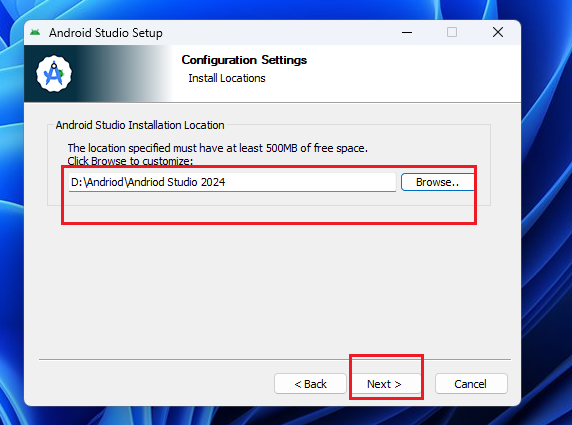Go back with the < Back button
Screen dimensions: 572x425
(310, 383)
